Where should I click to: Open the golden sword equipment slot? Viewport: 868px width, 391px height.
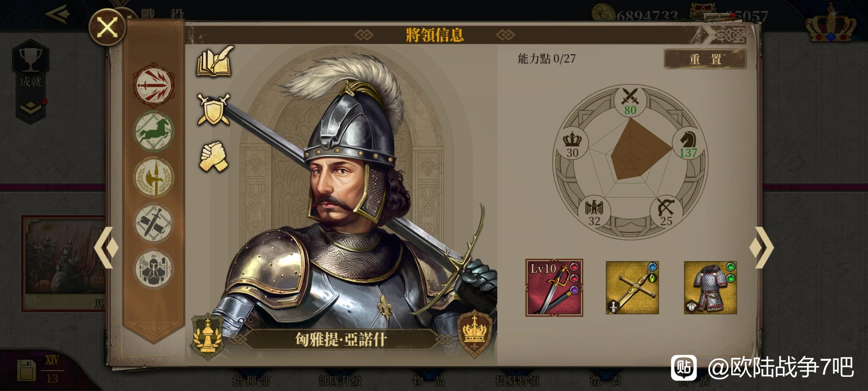pyautogui.click(x=632, y=288)
